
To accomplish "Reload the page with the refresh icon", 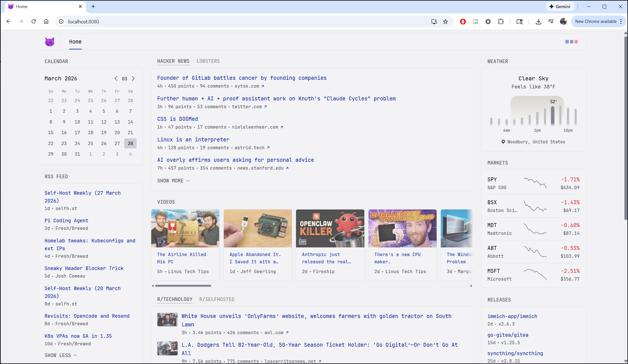I will point(34,21).
